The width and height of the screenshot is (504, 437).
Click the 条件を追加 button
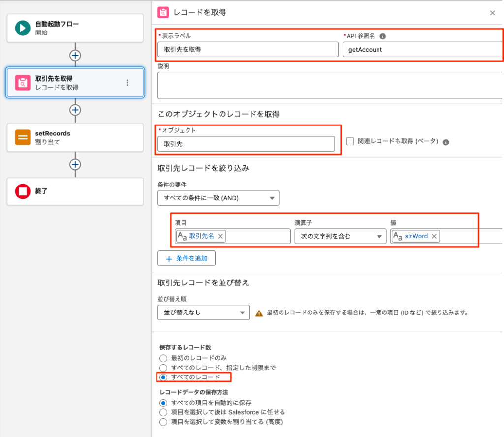coord(187,258)
